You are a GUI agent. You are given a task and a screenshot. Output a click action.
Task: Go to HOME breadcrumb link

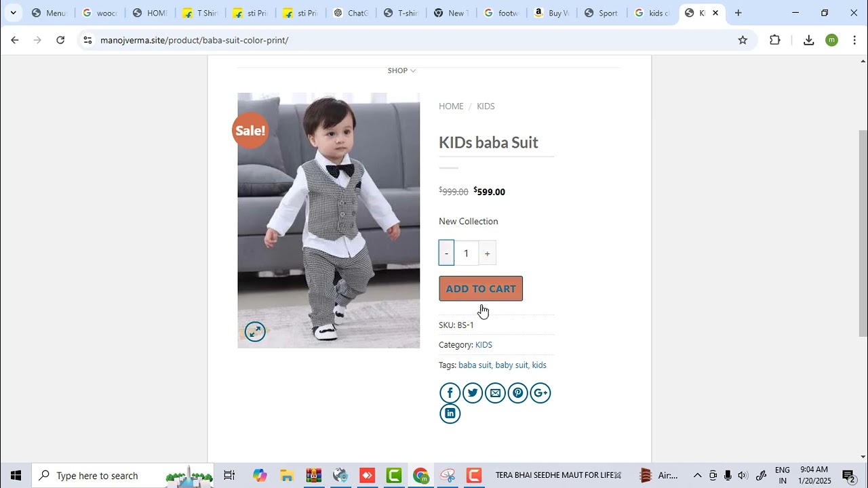tap(451, 106)
